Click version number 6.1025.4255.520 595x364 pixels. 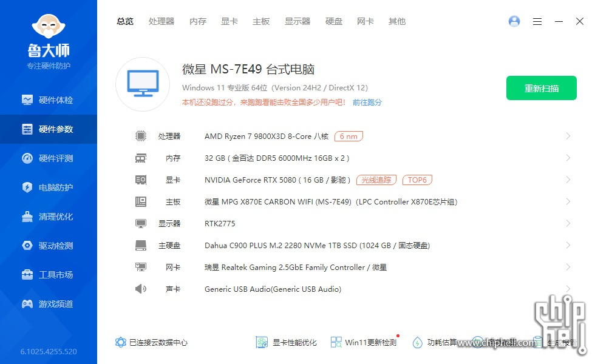pos(49,351)
